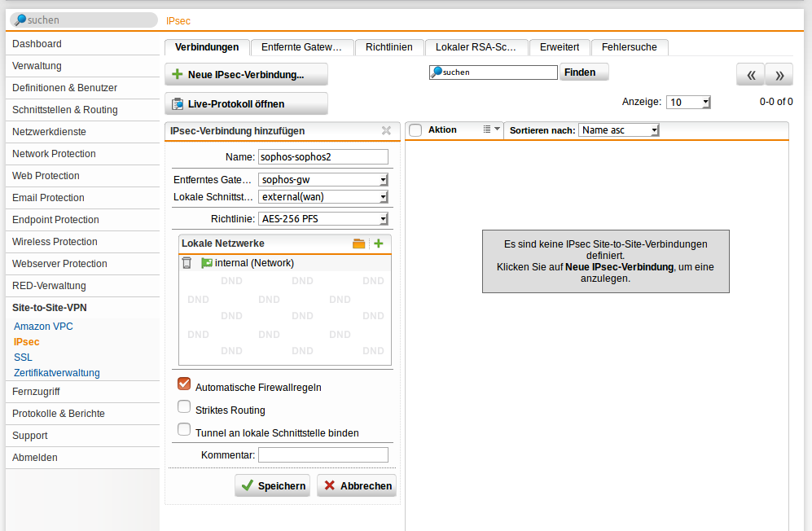Click the double-arrow forward pagination icon

click(779, 74)
